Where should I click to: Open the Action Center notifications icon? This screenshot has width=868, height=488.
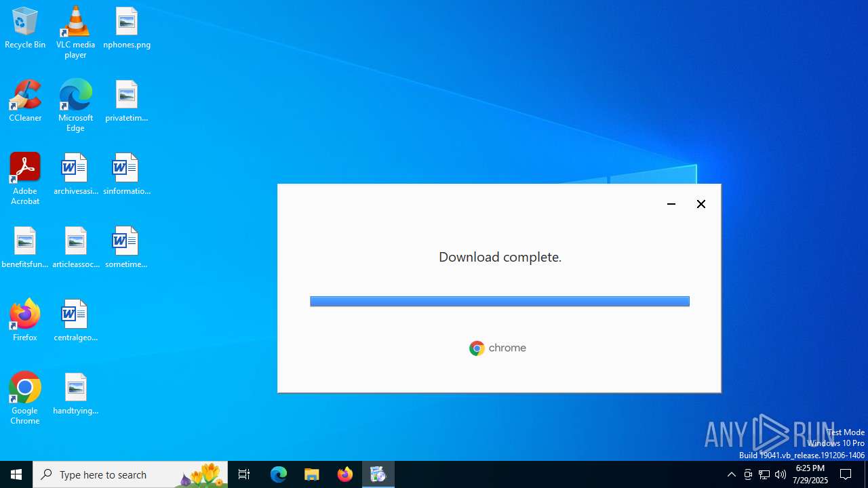point(846,474)
